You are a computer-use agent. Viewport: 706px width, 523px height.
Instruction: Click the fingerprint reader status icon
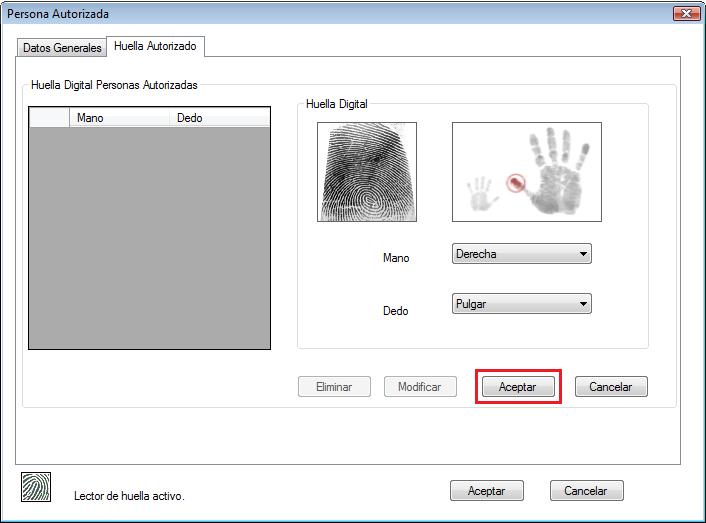(x=36, y=487)
